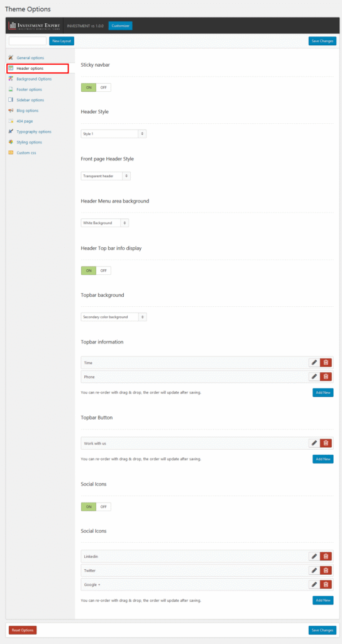Remove Google + using its trash icon
The height and width of the screenshot is (644, 342).
pos(326,584)
